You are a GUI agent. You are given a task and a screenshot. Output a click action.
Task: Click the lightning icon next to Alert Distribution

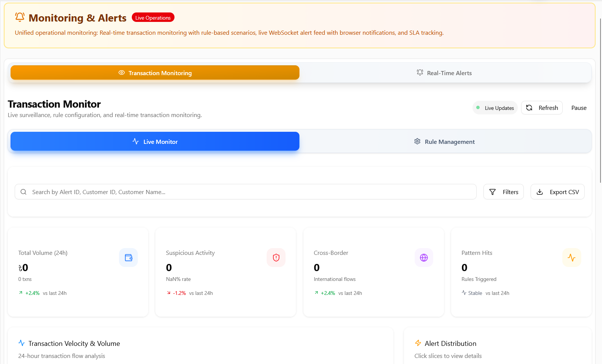[418, 343]
